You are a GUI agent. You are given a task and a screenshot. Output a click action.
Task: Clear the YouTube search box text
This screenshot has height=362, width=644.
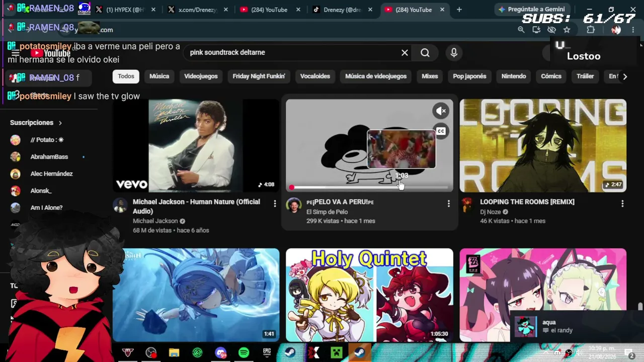tap(405, 53)
